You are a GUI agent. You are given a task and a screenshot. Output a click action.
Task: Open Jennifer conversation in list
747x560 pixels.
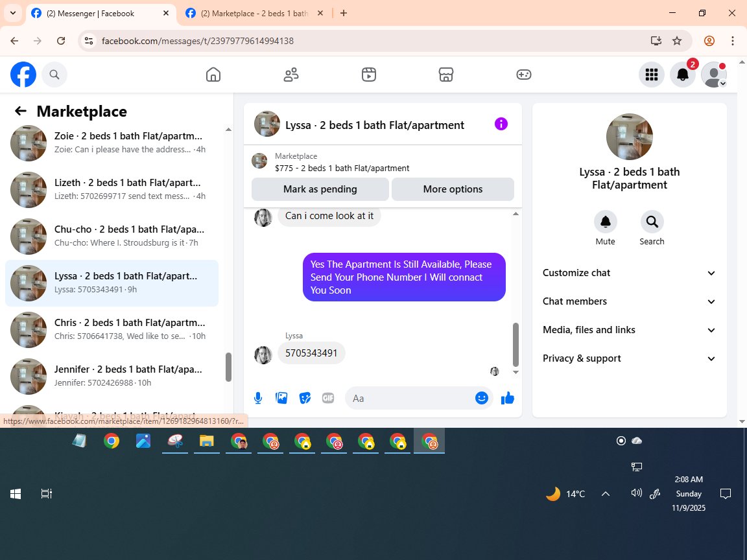click(x=112, y=376)
